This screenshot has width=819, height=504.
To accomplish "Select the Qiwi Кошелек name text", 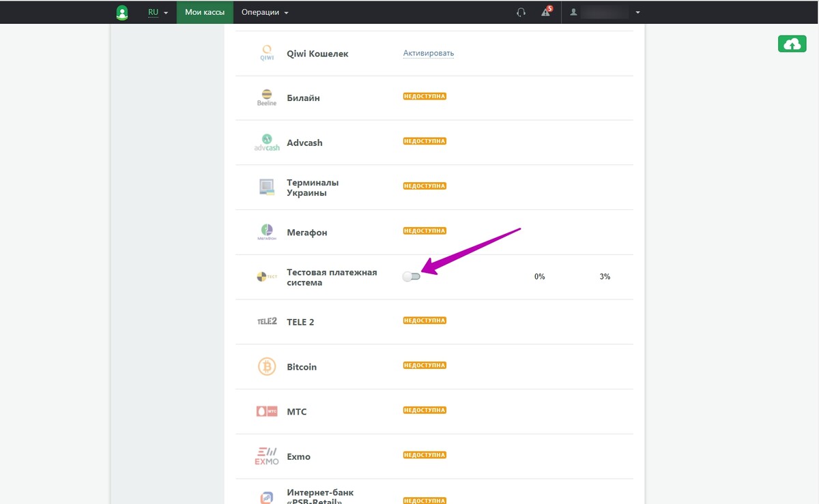I will pos(317,54).
